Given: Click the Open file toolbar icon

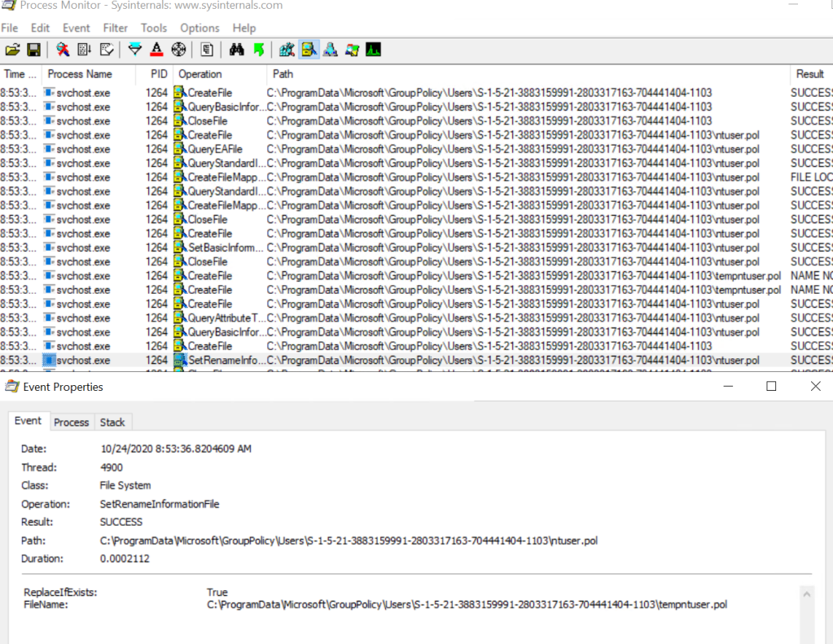Looking at the screenshot, I should pyautogui.click(x=12, y=50).
